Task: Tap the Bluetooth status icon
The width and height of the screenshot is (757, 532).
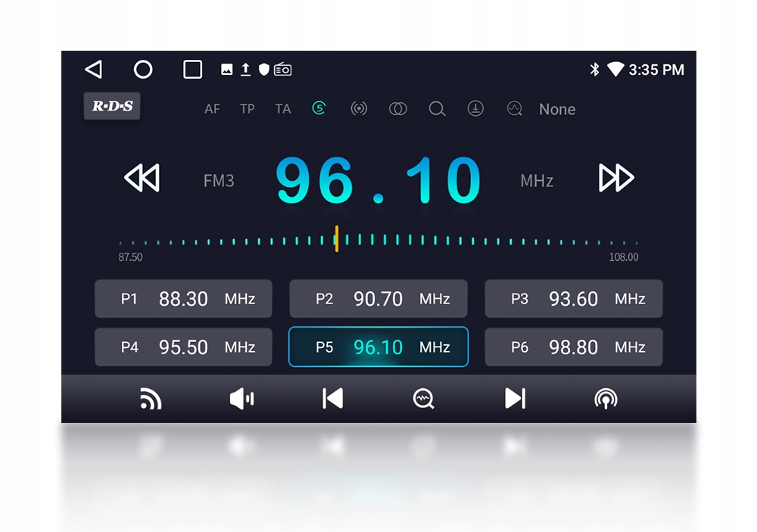Action: tap(594, 70)
